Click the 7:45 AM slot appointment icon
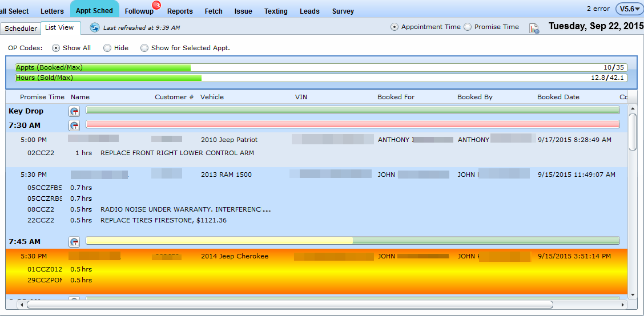Viewport: 644px width, 316px height. 74,241
